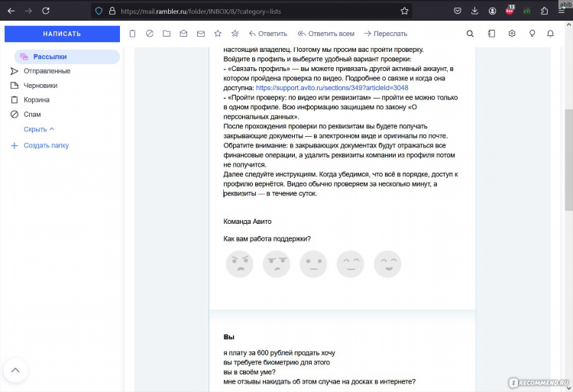This screenshot has height=392, width=573.
Task: Rate support with the angry face emoji
Action: 239,264
